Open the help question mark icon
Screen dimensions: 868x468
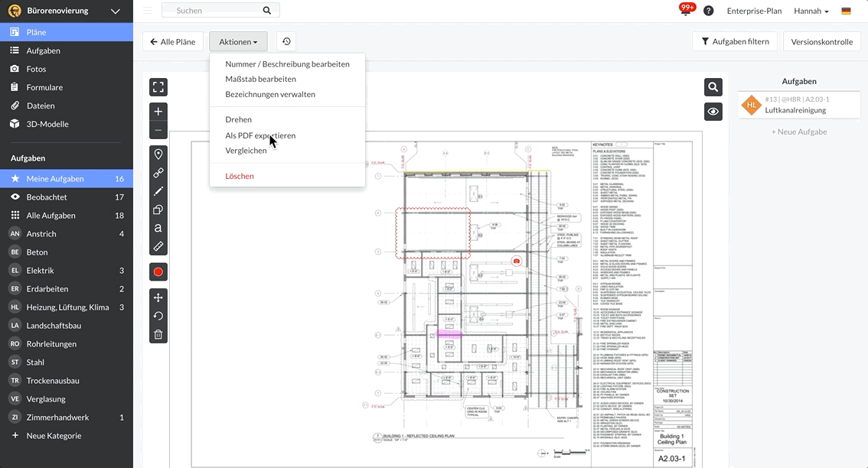[x=709, y=11]
